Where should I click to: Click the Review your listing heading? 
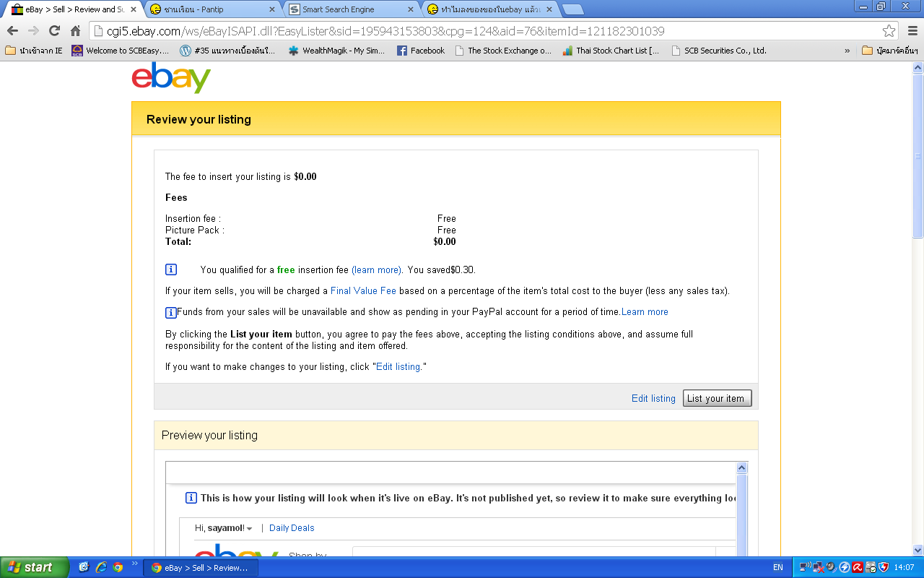tap(199, 119)
